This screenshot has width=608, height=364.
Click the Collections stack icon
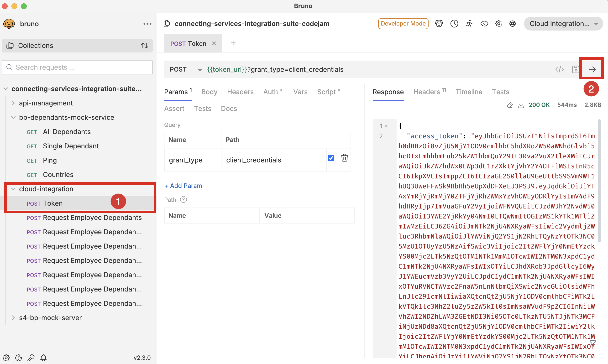pyautogui.click(x=10, y=46)
